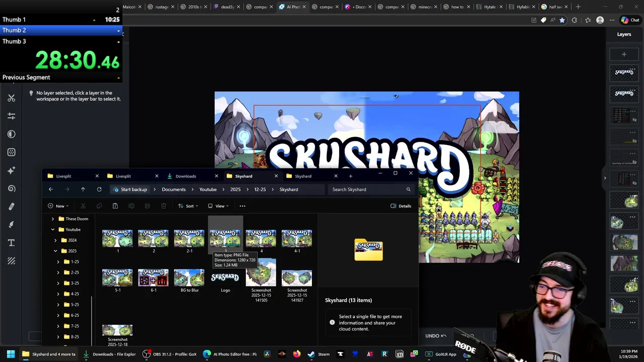
Task: Go to 12-25 in breadcrumb path
Action: (260, 190)
